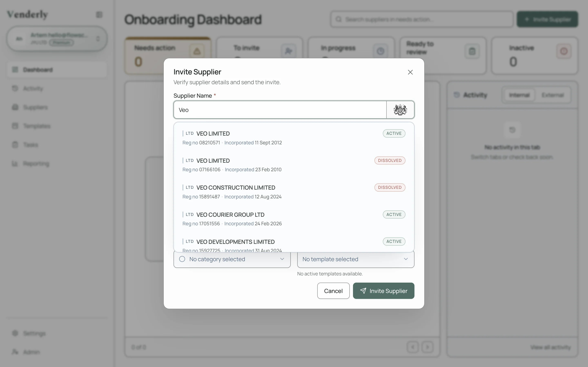Click the sidebar collapse icon next to Venderly
588x367 pixels.
point(99,14)
